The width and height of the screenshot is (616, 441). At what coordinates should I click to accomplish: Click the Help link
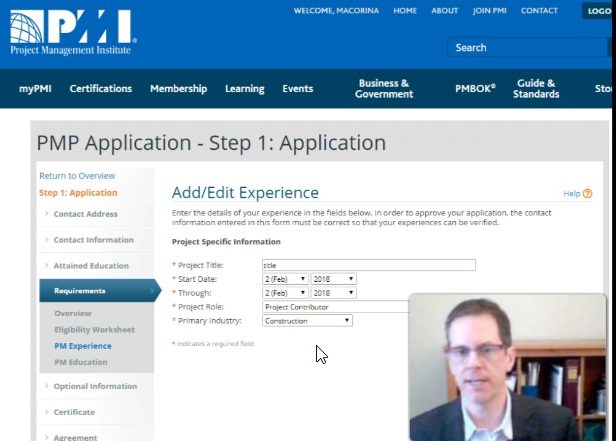[x=572, y=193]
